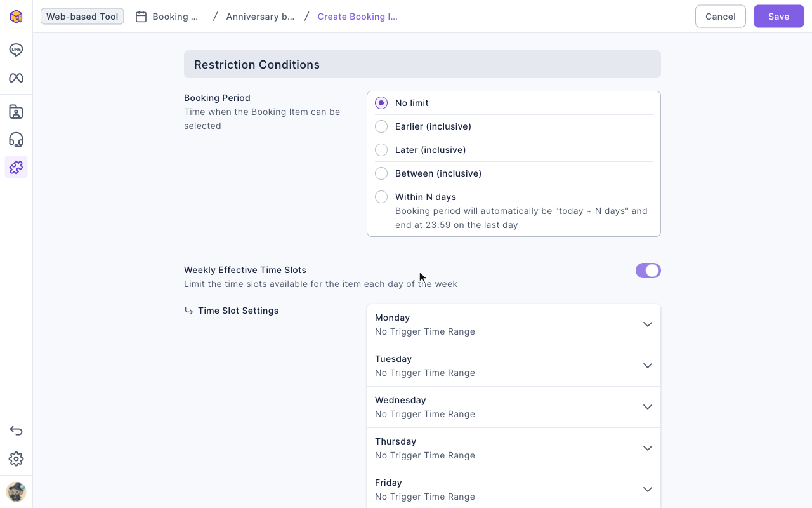Click Monday's No Trigger Time Range text
Image resolution: width=812 pixels, height=508 pixels.
click(425, 331)
